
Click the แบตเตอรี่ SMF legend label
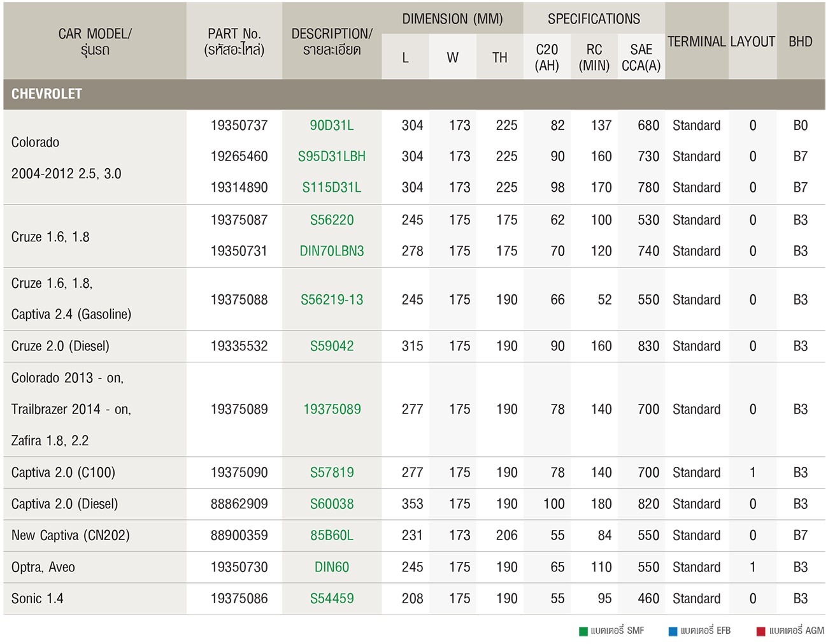(617, 631)
